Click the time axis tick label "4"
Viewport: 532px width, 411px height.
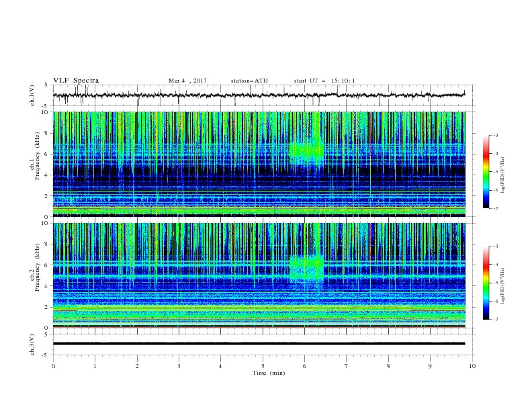coord(220,366)
